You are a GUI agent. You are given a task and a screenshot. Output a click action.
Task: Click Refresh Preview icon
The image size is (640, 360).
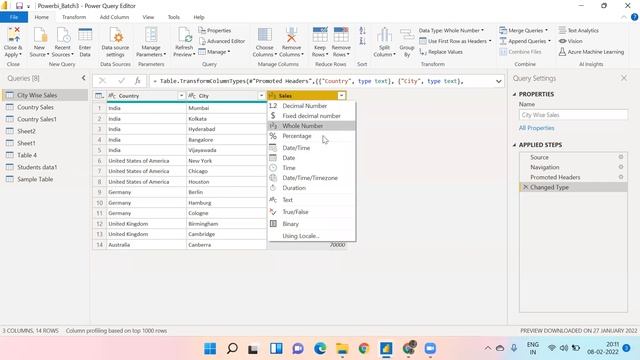[184, 35]
